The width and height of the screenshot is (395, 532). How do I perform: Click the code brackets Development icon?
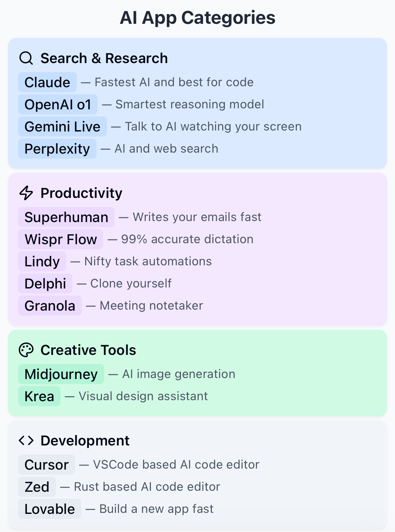coord(26,440)
